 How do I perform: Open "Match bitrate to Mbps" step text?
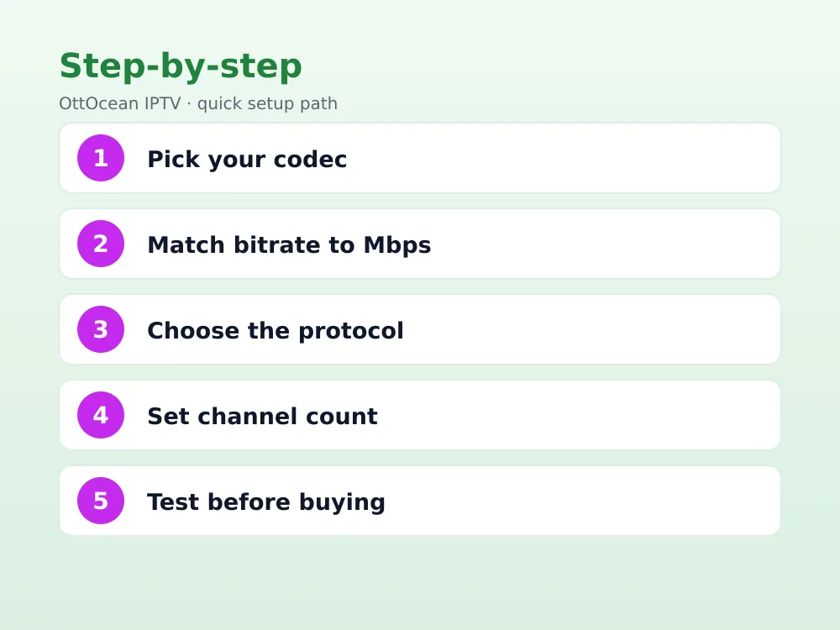(x=289, y=244)
